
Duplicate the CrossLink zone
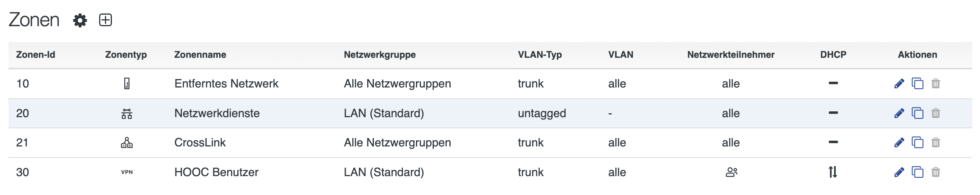coord(917,143)
